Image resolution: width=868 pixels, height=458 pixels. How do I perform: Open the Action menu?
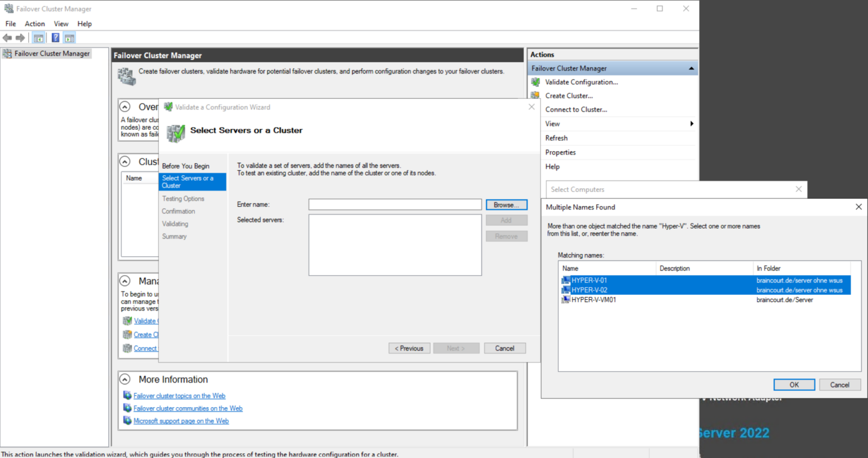[x=34, y=24]
